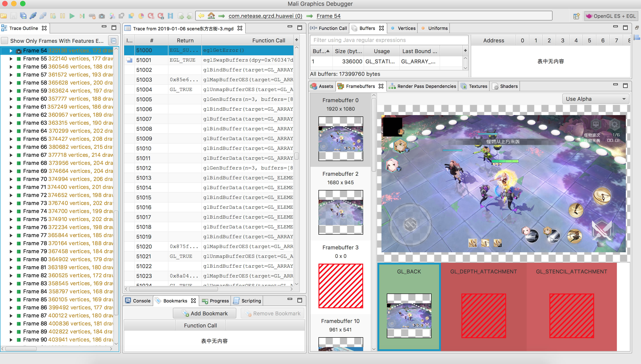Click the camera frame capture icon

102,16
